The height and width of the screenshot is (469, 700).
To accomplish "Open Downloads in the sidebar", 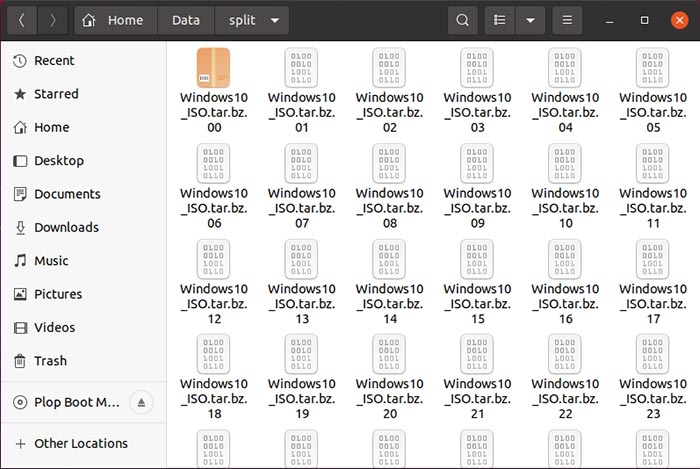I will (83, 228).
